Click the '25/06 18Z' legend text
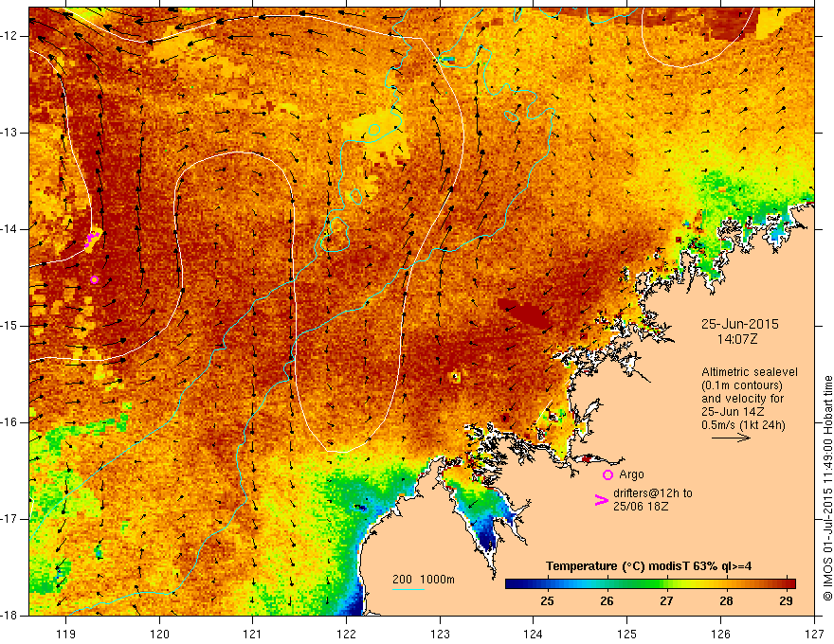Screen dimensions: 834x644 [641, 507]
